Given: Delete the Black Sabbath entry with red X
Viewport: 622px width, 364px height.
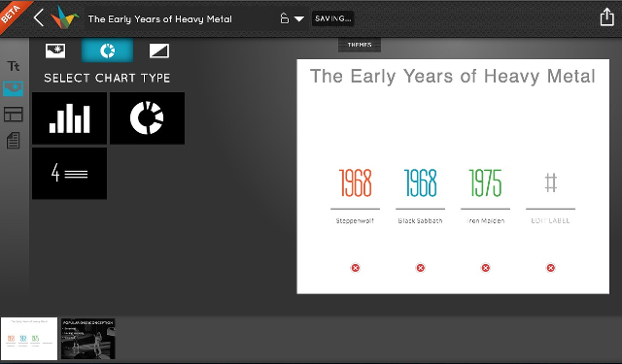Looking at the screenshot, I should point(421,268).
